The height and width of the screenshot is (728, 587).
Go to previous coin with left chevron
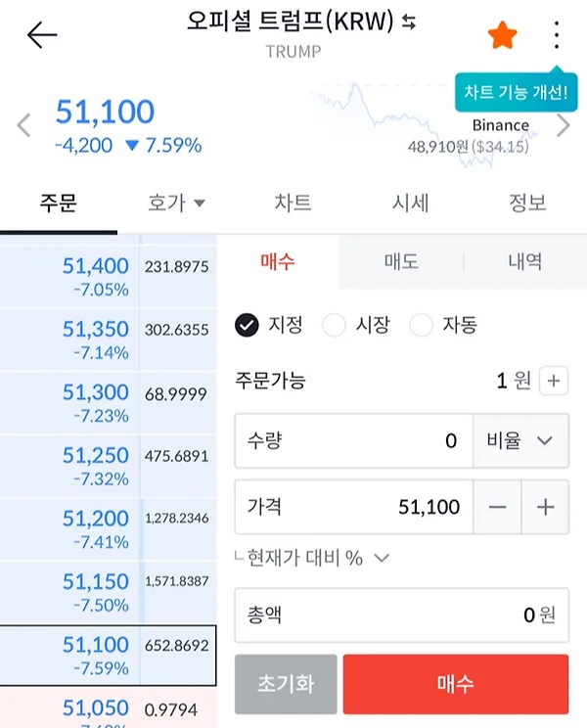tap(23, 125)
